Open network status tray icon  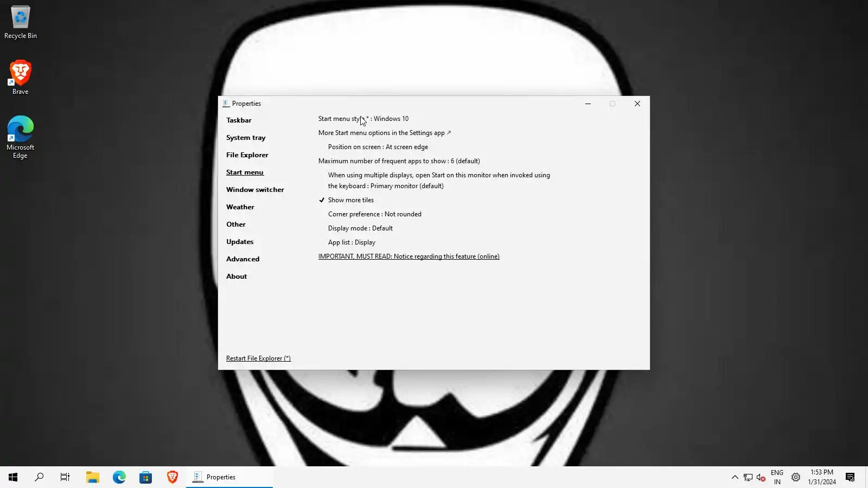(748, 477)
